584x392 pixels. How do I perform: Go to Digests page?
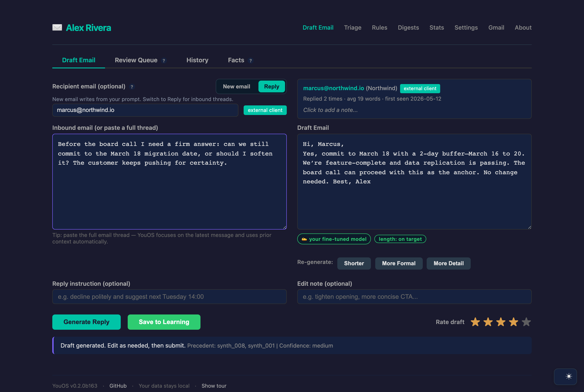coord(408,27)
